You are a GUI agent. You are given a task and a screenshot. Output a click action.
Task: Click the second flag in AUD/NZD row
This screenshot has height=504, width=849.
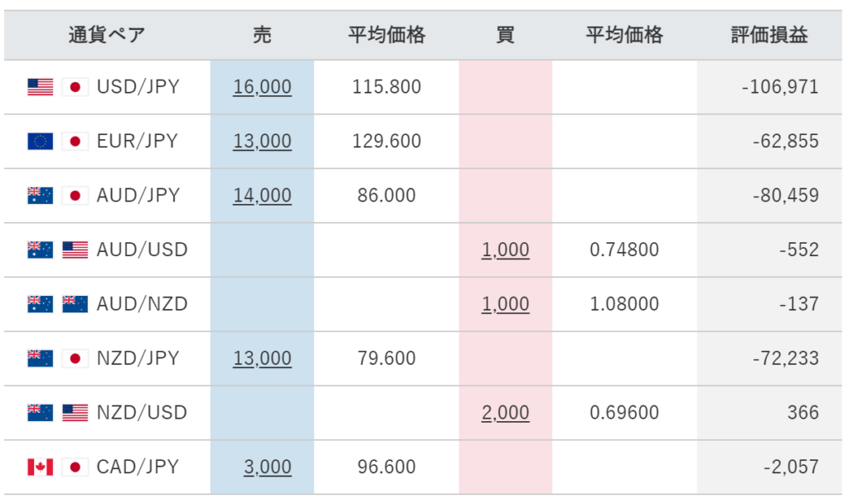pyautogui.click(x=75, y=304)
